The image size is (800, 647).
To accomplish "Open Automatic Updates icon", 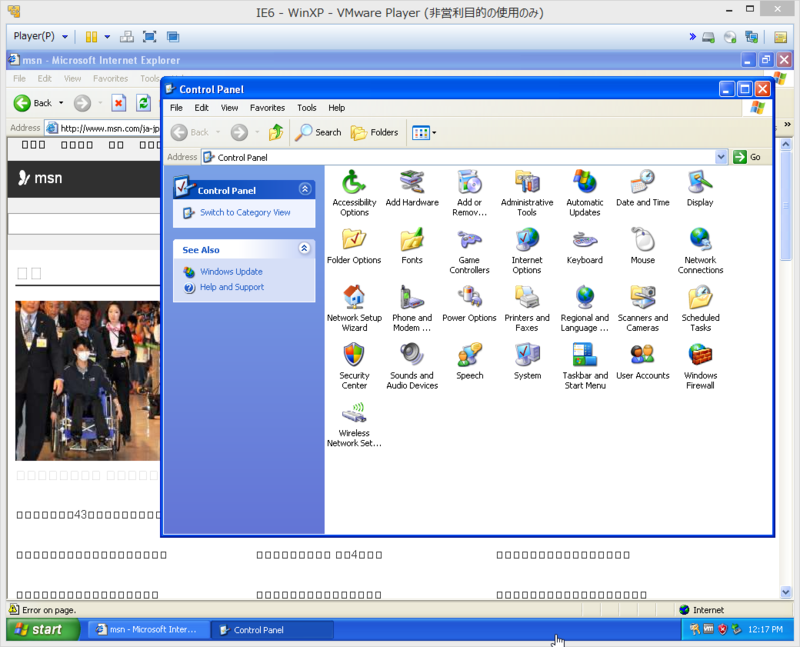I will pyautogui.click(x=585, y=193).
